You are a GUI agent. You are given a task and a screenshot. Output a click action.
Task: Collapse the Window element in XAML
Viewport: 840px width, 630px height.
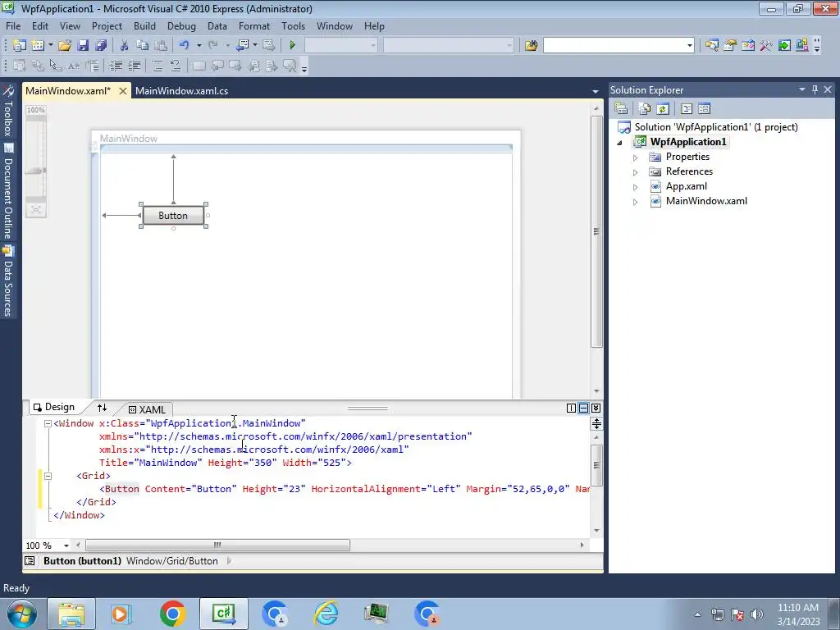(48, 423)
